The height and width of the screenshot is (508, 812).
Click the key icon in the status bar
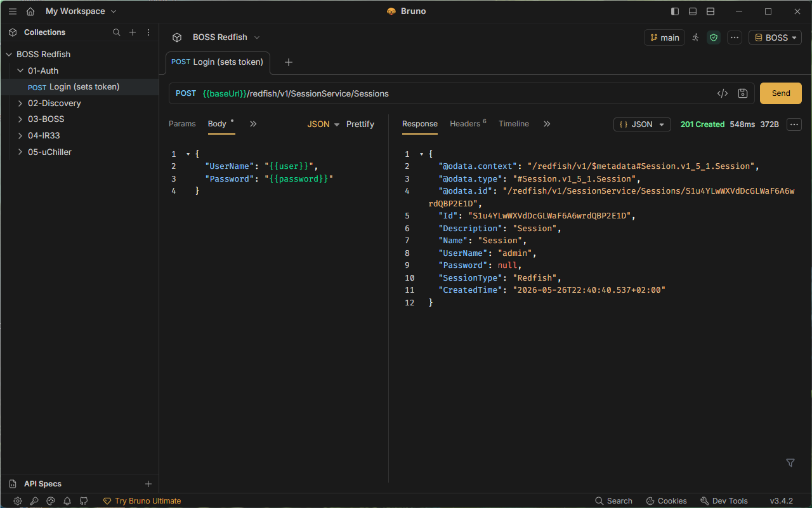[x=34, y=501]
